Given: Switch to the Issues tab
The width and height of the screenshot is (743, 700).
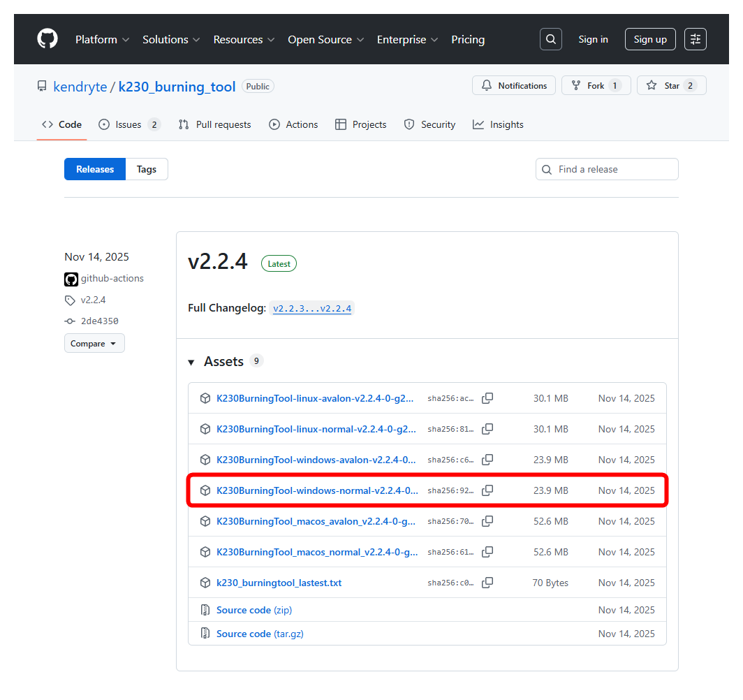Looking at the screenshot, I should coord(129,124).
